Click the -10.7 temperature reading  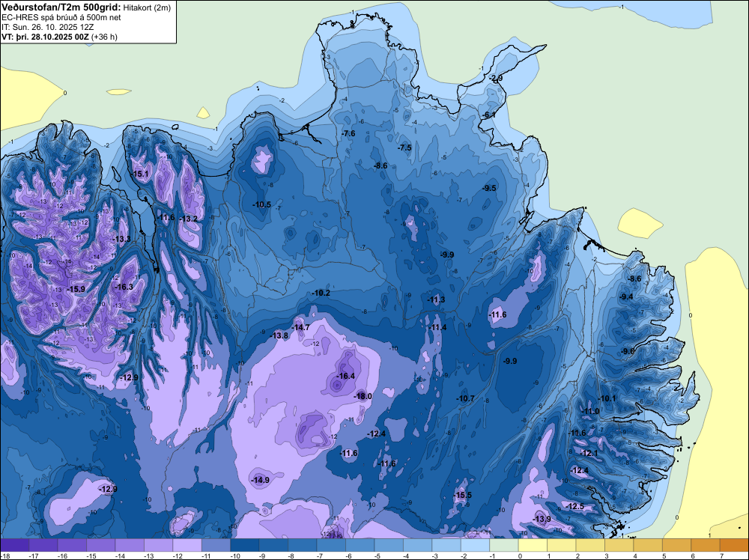click(465, 398)
